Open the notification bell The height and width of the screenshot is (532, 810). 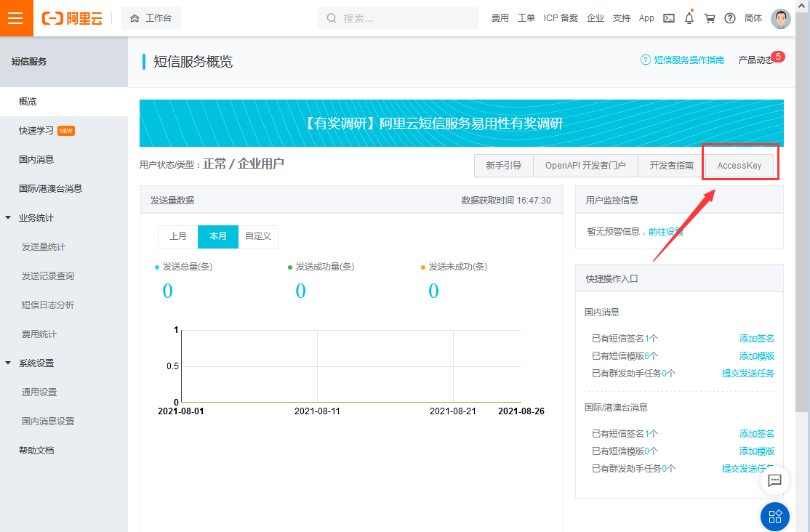pyautogui.click(x=689, y=18)
